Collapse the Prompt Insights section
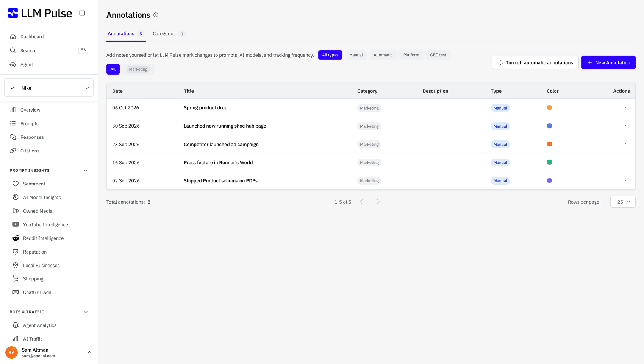The height and width of the screenshot is (364, 644). (86, 170)
